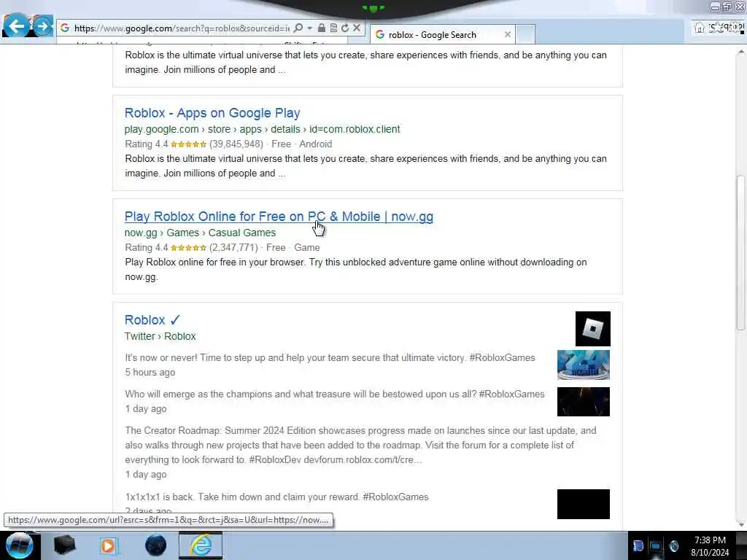The height and width of the screenshot is (560, 747).
Task: Click the 'It's now or never!' tweet text
Action: click(330, 357)
